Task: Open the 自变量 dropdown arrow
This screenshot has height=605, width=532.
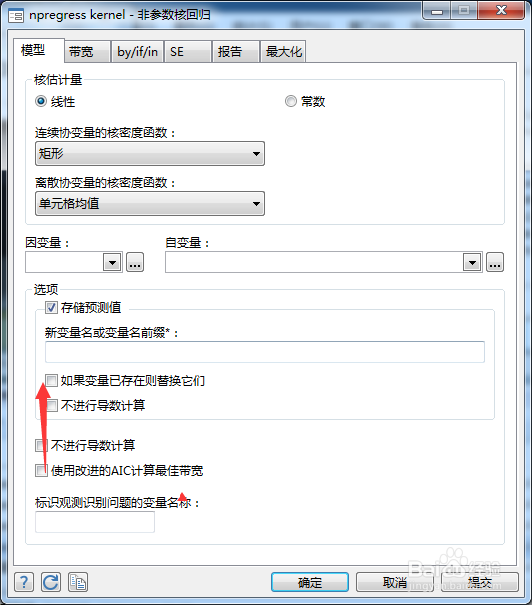Action: (472, 262)
